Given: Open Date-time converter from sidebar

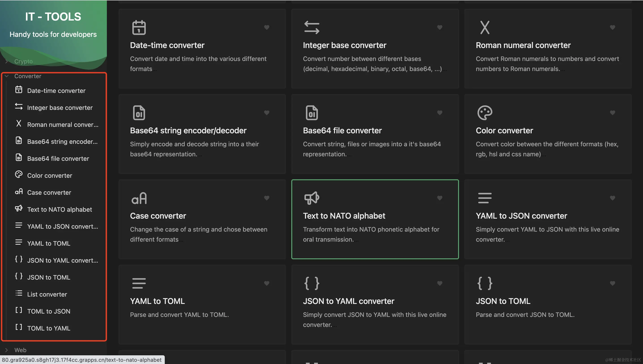Looking at the screenshot, I should pos(56,90).
